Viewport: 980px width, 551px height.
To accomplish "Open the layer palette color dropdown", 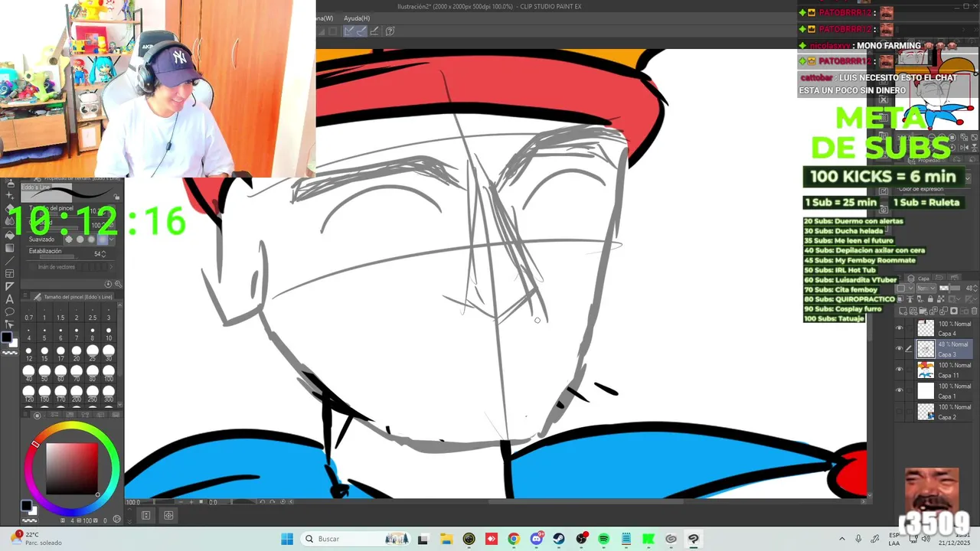I will pyautogui.click(x=905, y=288).
